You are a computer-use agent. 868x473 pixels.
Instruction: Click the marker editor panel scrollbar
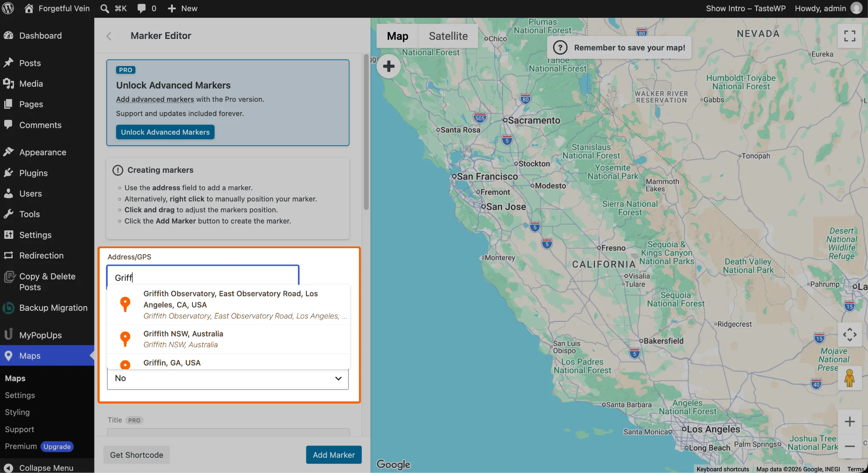tap(366, 132)
